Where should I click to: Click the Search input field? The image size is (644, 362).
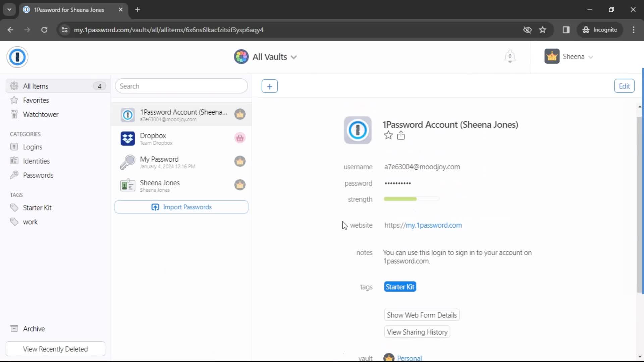tap(181, 86)
